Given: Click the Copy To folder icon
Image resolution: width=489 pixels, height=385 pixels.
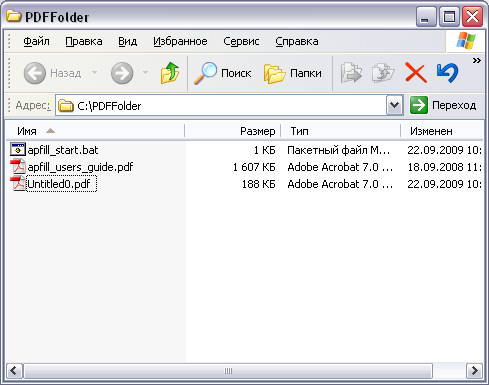Looking at the screenshot, I should (383, 73).
